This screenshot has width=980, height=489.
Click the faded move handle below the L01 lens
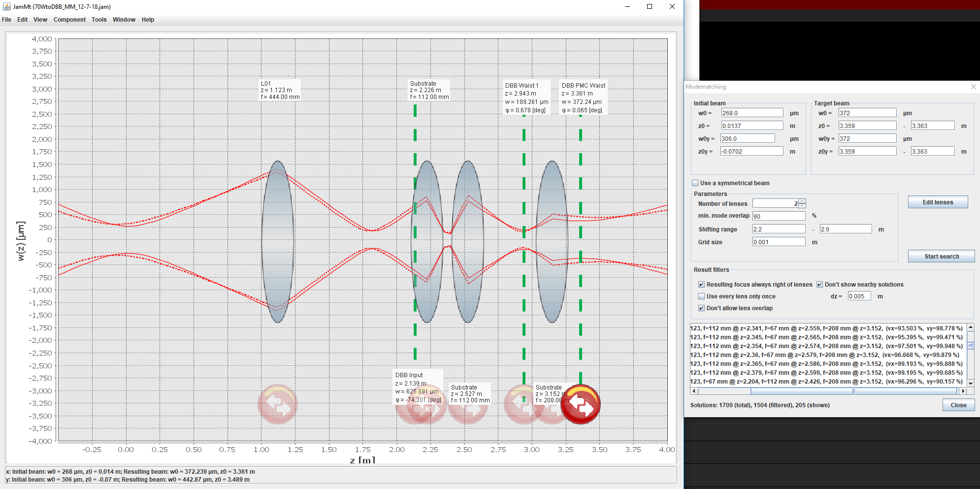[x=278, y=404]
